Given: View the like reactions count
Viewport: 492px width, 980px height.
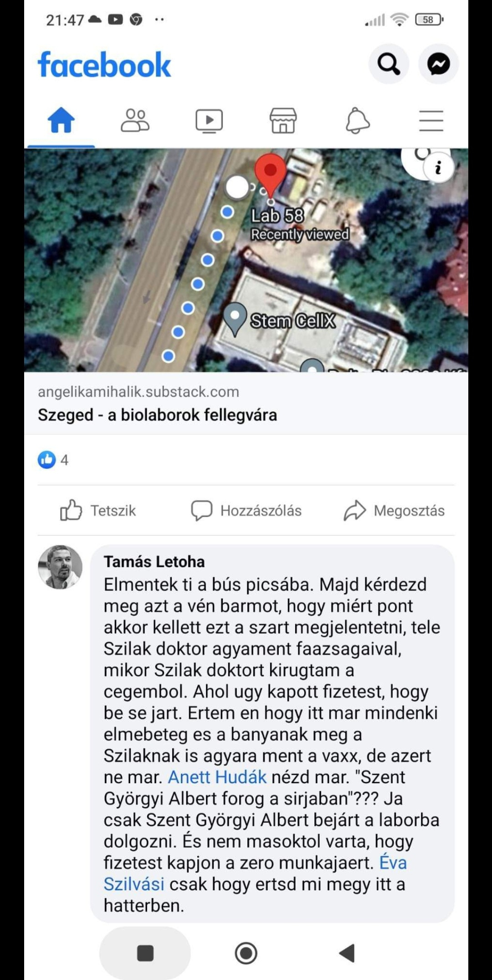Looking at the screenshot, I should tap(53, 460).
